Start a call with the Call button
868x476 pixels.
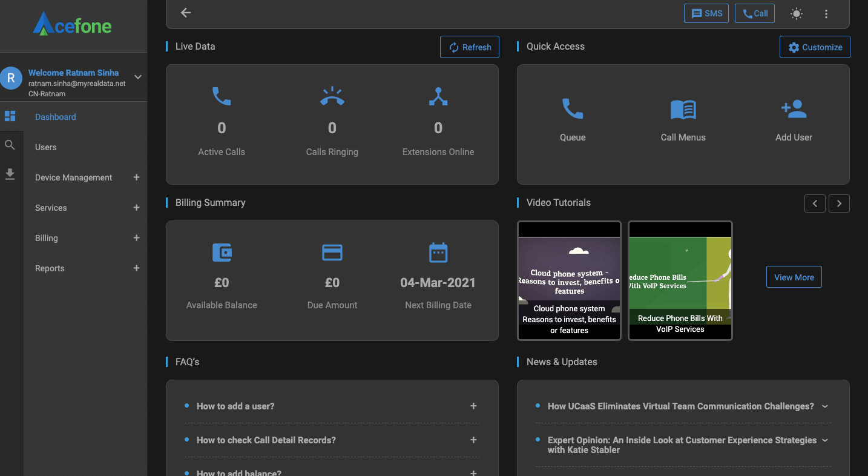click(755, 13)
